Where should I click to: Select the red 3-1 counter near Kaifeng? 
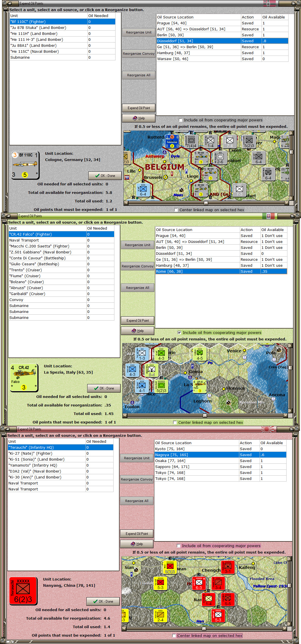(x=228, y=567)
